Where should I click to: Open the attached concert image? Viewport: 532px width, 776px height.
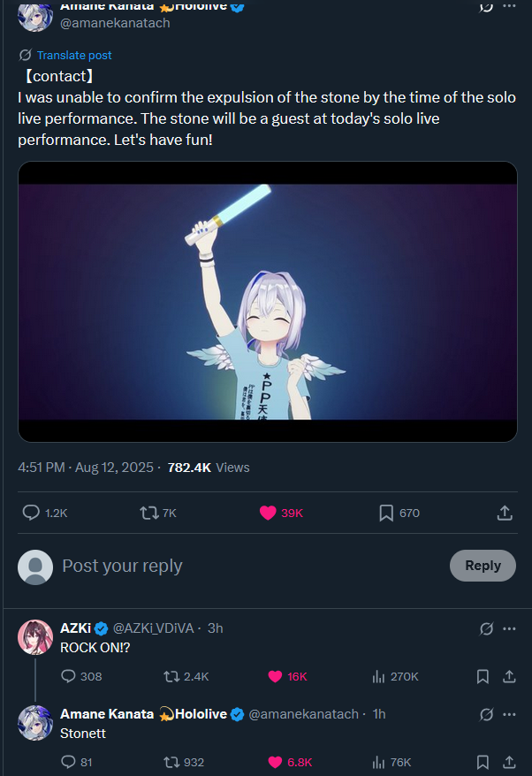267,301
